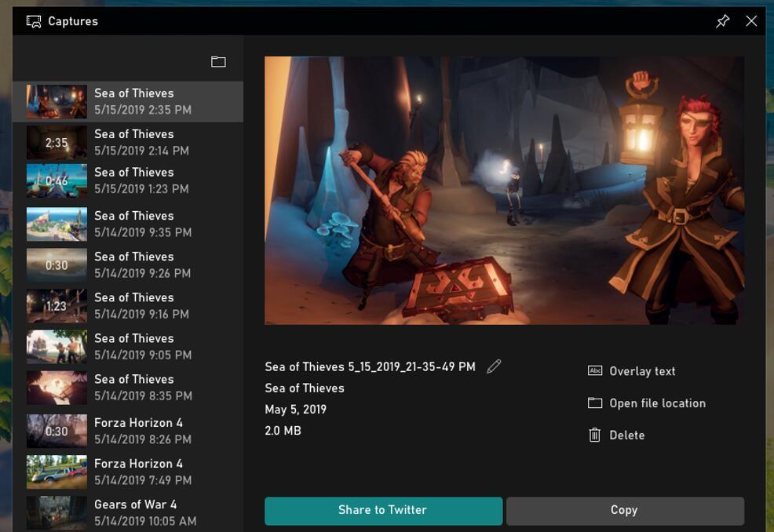774x532 pixels.
Task: Close the Captures widget
Action: tap(751, 20)
